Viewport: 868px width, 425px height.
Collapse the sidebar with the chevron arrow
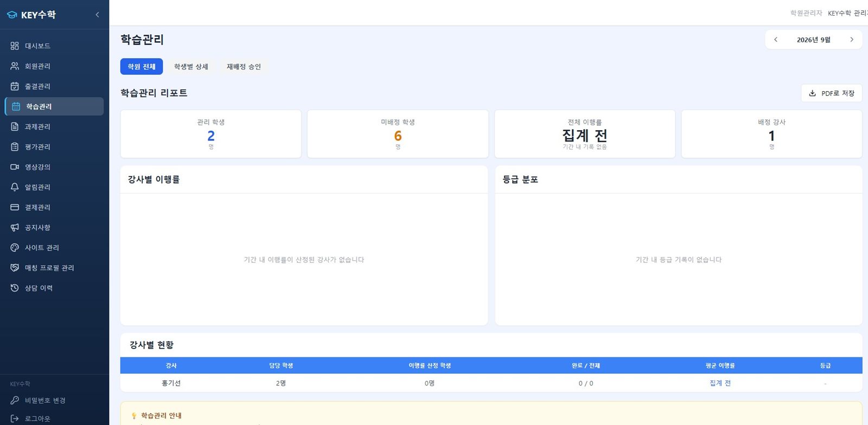point(97,15)
